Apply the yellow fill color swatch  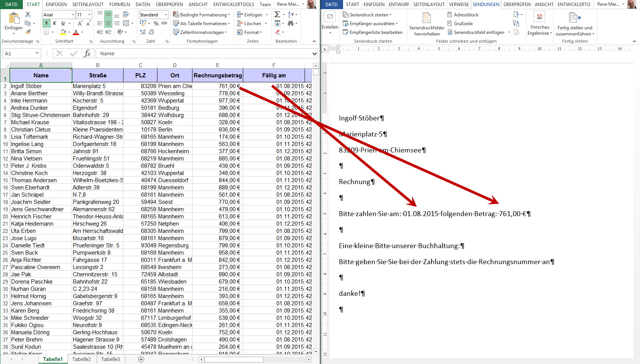point(63,32)
